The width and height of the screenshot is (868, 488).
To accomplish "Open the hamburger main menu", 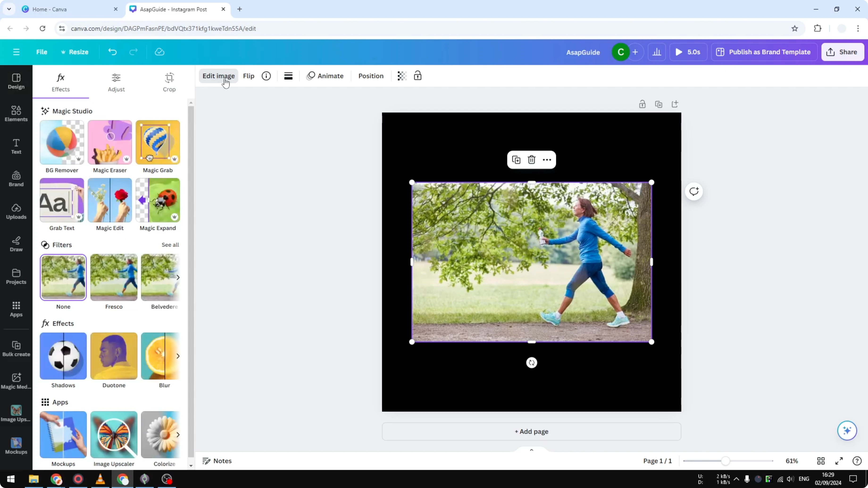I will tap(16, 52).
